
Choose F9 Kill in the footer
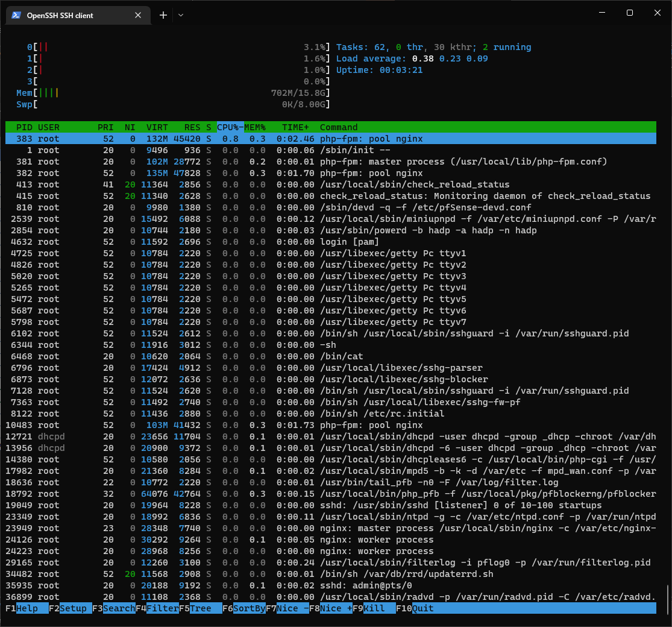374,608
